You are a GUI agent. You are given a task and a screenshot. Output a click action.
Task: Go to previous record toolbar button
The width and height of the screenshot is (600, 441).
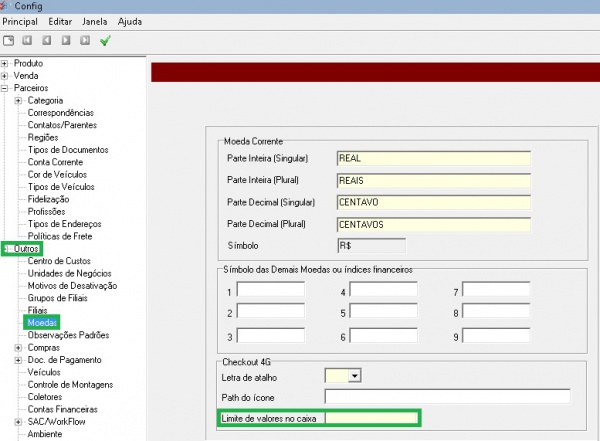(x=47, y=40)
